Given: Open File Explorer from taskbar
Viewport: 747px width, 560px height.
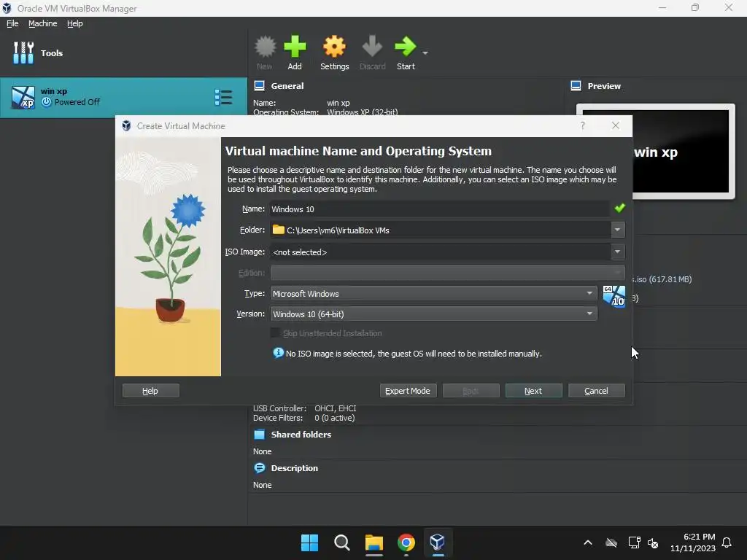Looking at the screenshot, I should [374, 542].
